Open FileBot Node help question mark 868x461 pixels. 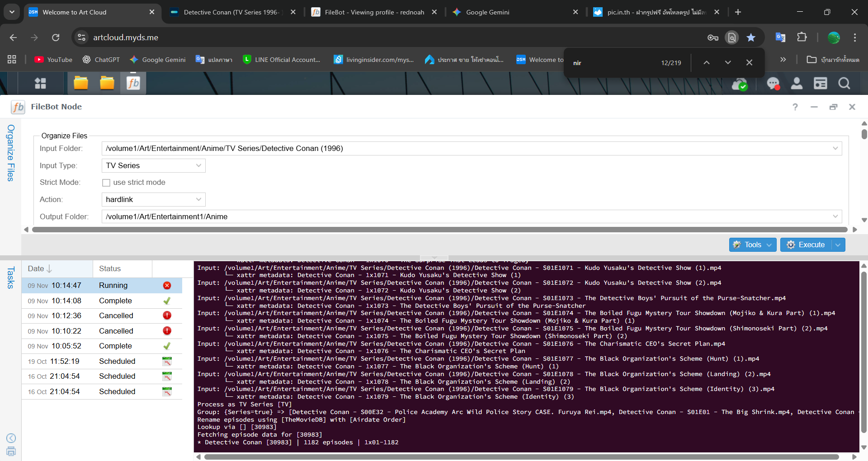795,107
